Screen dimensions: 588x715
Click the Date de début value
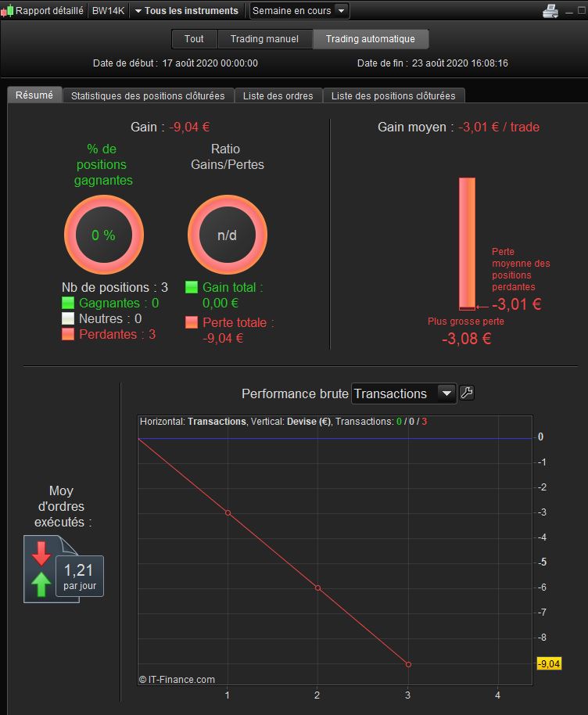(x=210, y=63)
